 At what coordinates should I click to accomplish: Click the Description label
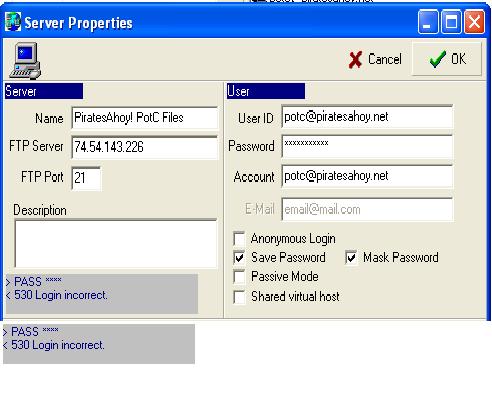(x=40, y=210)
